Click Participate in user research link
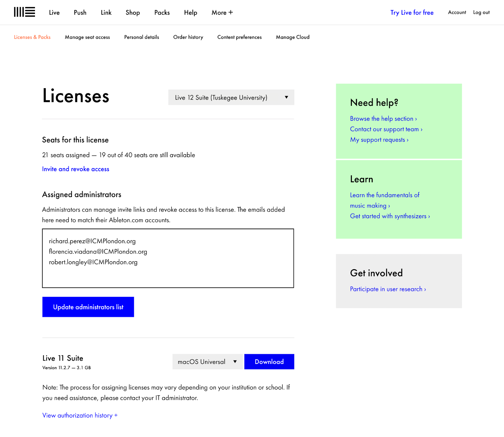 [x=388, y=289]
